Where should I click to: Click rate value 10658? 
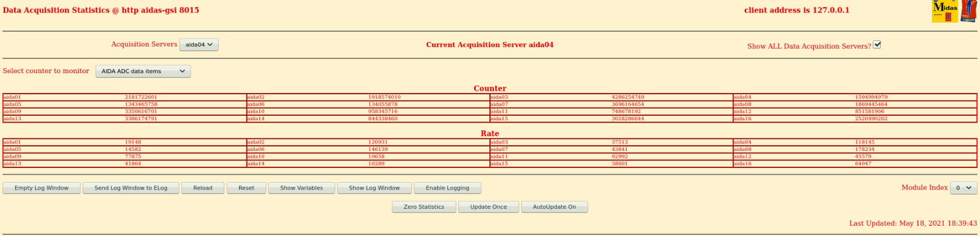[376, 157]
